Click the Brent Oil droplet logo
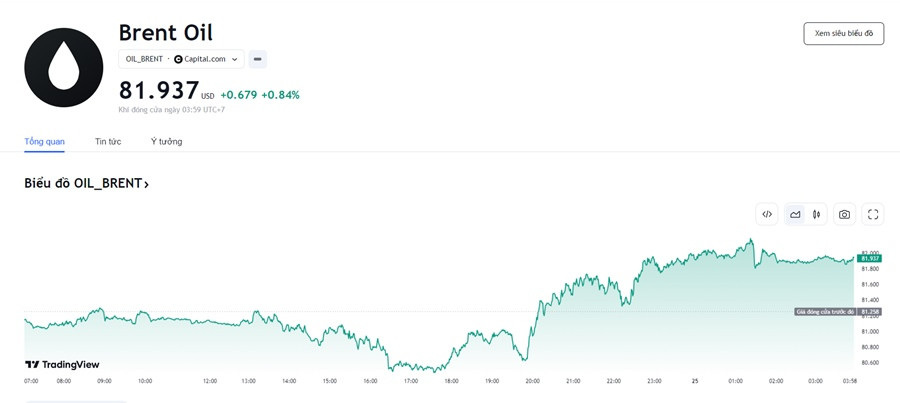This screenshot has height=403, width=900. [64, 67]
